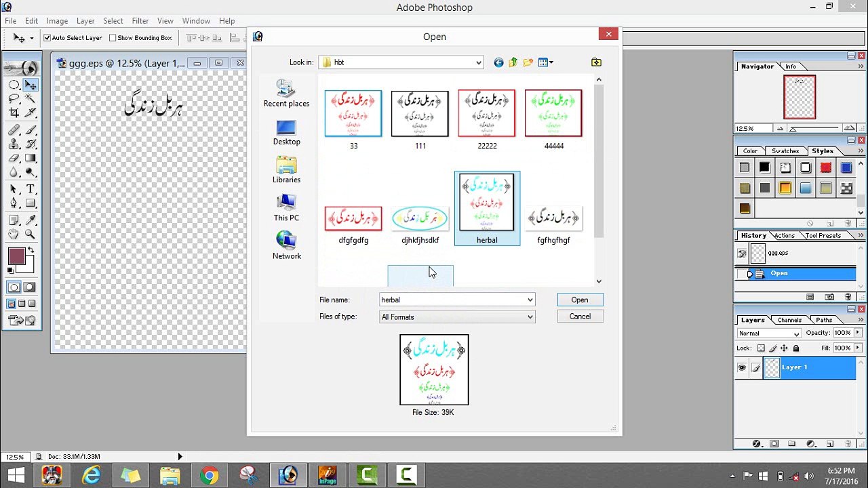
Task: Switch to Quick Mask mode
Action: 30,287
